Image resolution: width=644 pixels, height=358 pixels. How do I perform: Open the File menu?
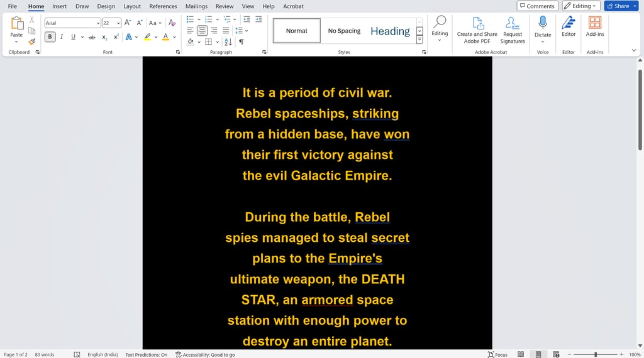pos(13,6)
